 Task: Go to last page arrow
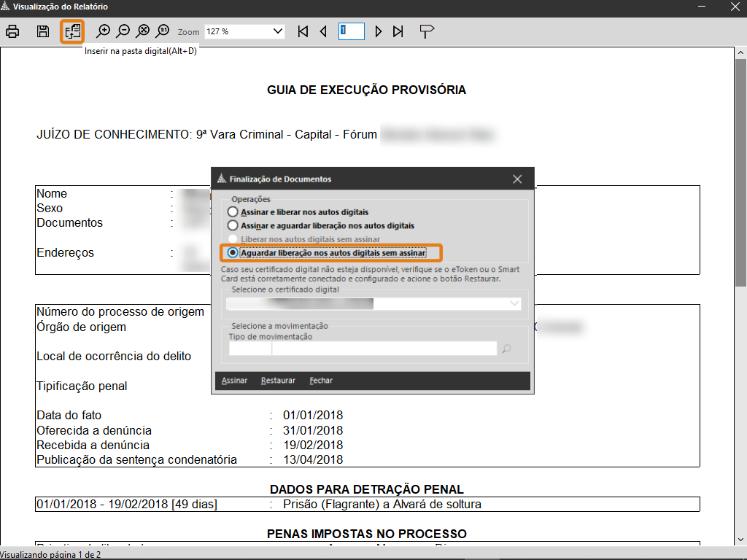click(398, 31)
